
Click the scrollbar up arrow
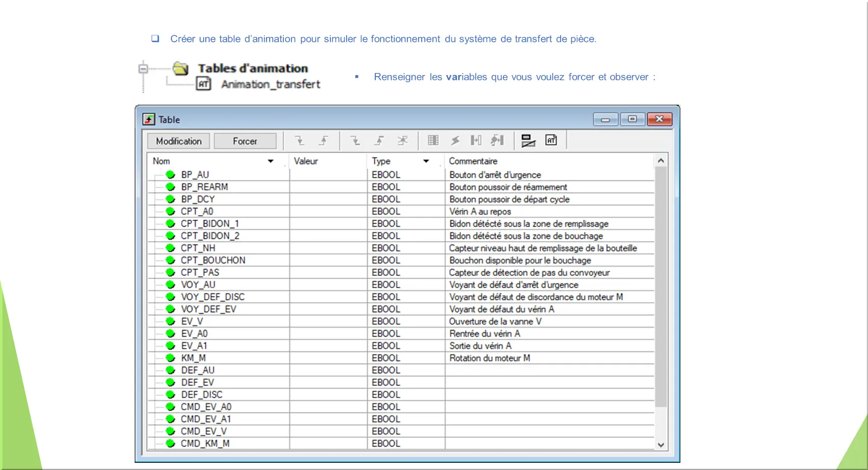click(x=661, y=160)
